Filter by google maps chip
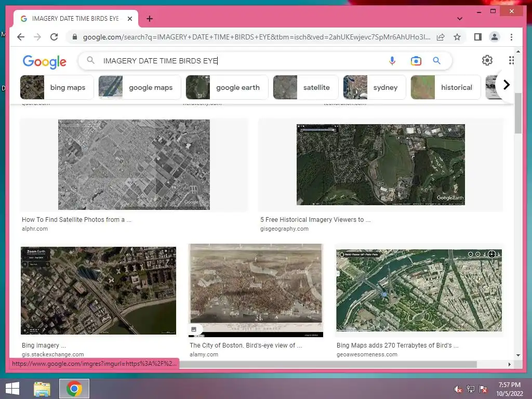532x399 pixels. pos(139,87)
